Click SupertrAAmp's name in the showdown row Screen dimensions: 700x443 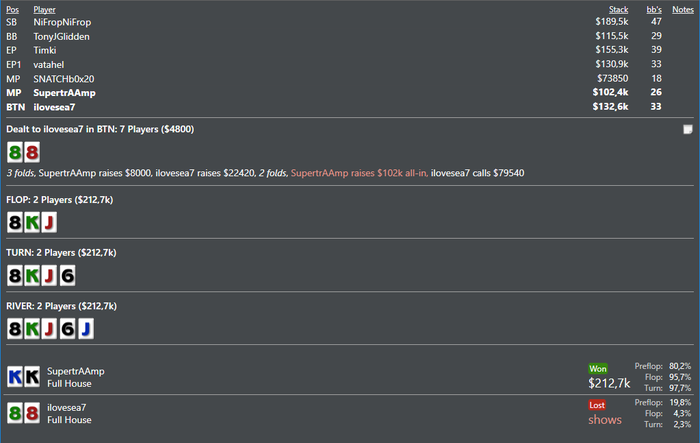tap(75, 371)
